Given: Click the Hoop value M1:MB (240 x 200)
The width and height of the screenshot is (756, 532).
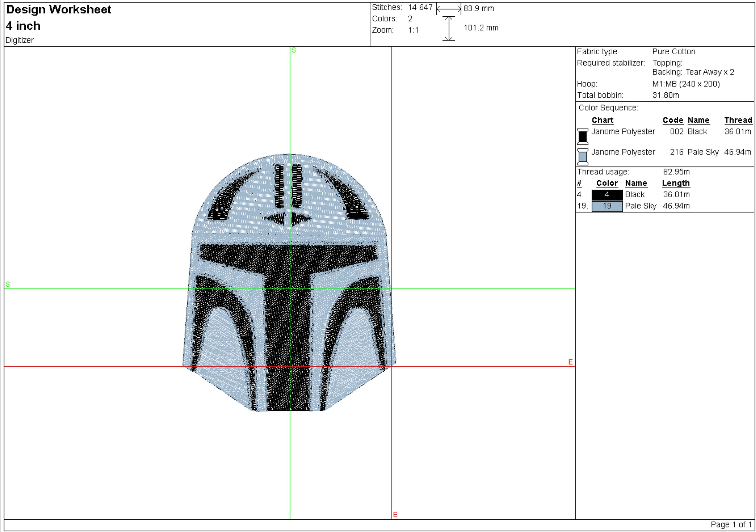Looking at the screenshot, I should coord(686,84).
